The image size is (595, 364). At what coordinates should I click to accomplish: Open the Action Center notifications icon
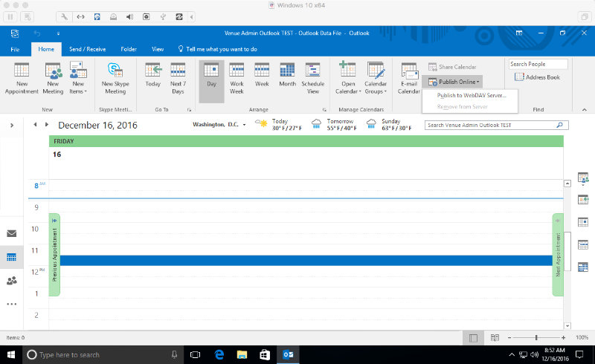point(579,354)
